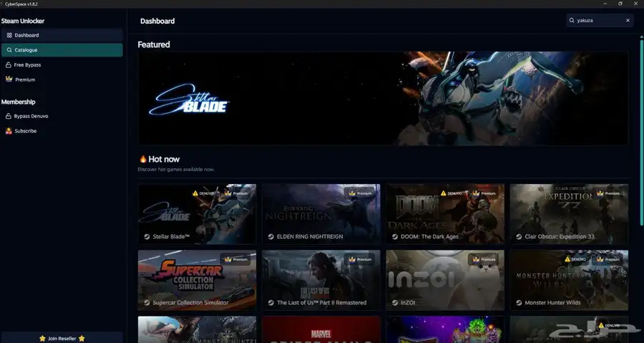Click Premium badge on Supercar Collection Simulator
The image size is (644, 343).
236,259
